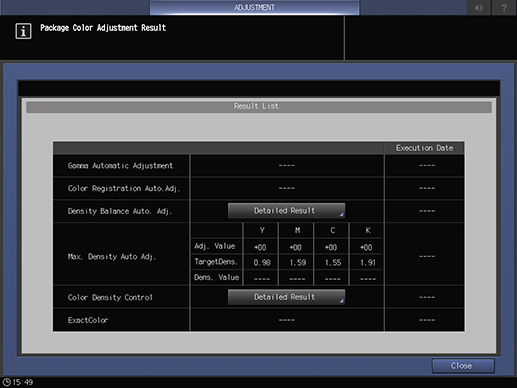Click the C column header
This screenshot has height=388, width=517.
pos(333,230)
